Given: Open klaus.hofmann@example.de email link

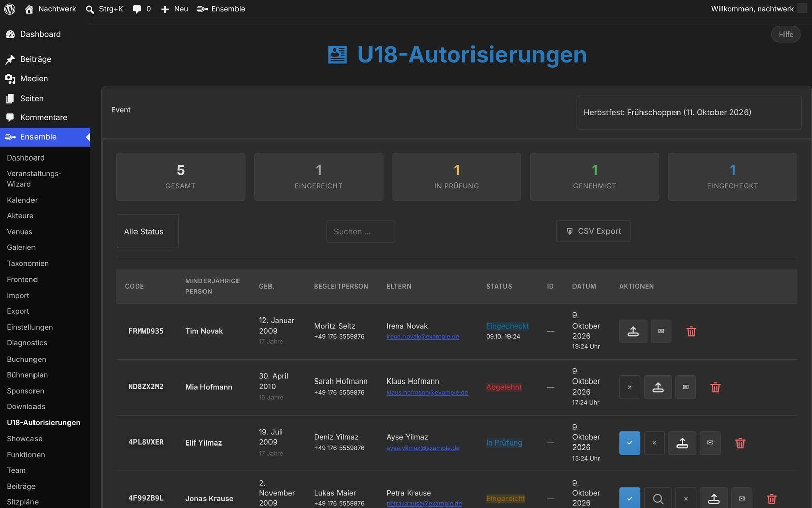Looking at the screenshot, I should (427, 393).
